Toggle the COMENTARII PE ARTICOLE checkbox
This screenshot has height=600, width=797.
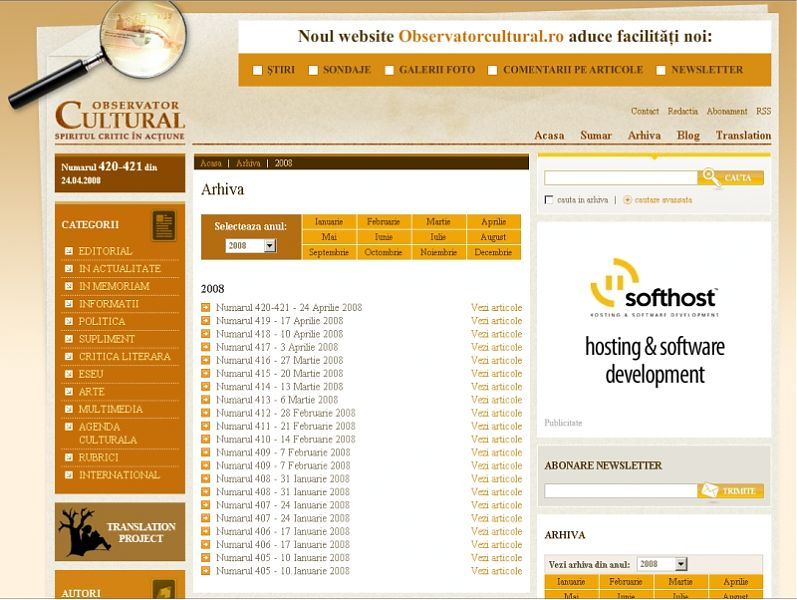tap(493, 70)
